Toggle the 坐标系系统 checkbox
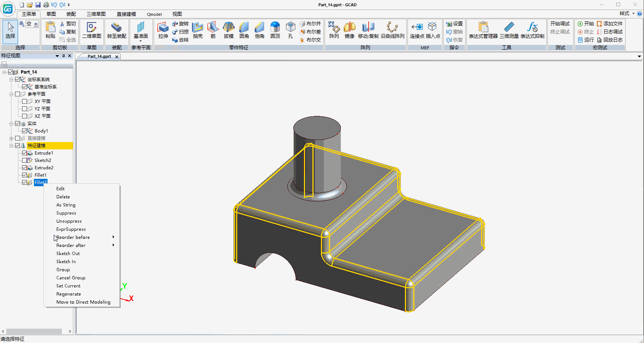 [18, 79]
